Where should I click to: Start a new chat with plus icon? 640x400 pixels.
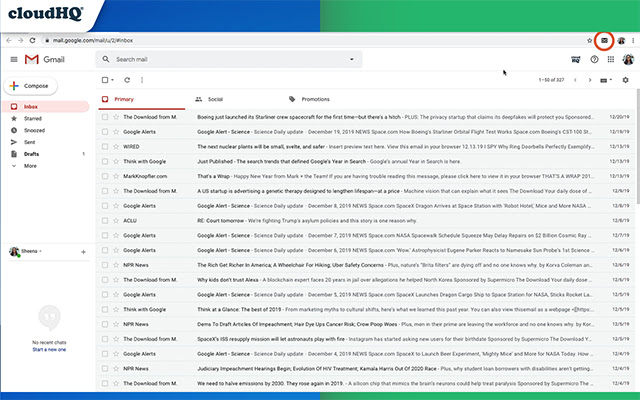point(83,252)
